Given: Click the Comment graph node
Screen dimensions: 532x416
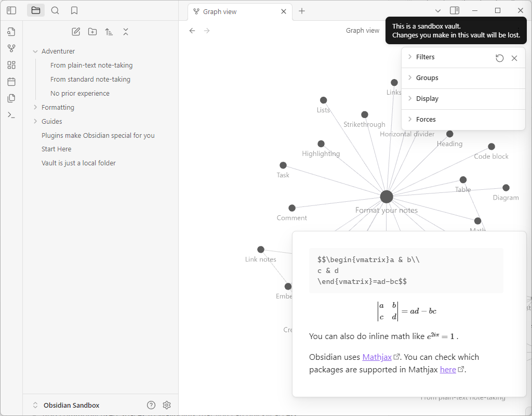Looking at the screenshot, I should (292, 208).
